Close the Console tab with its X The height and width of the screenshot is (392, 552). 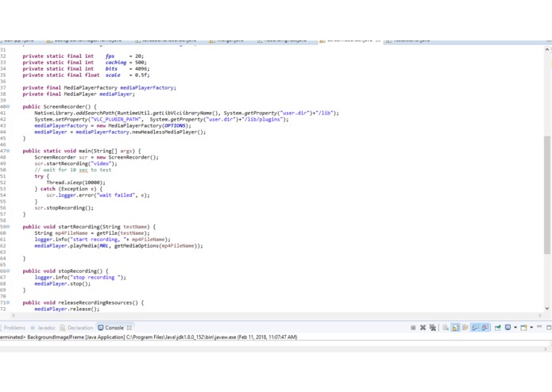(129, 328)
